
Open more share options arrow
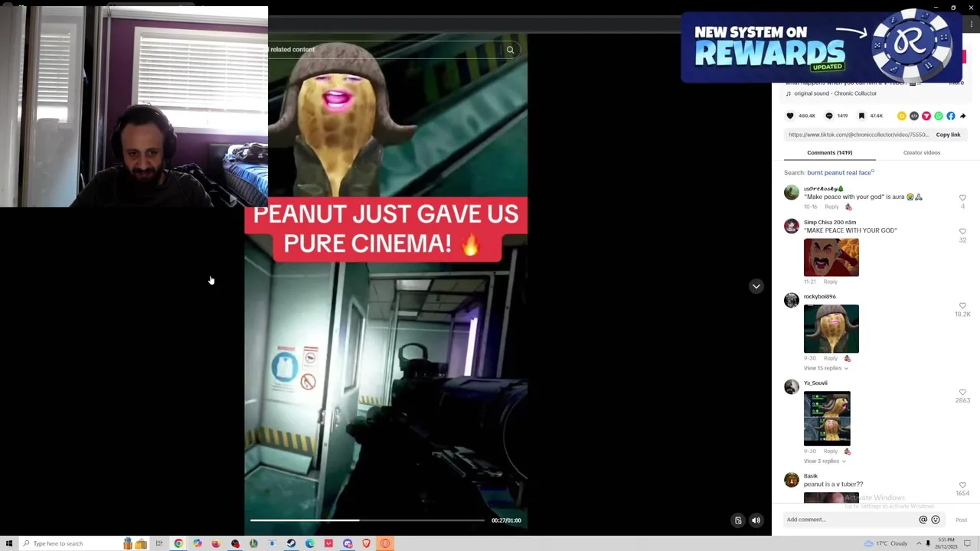(963, 116)
